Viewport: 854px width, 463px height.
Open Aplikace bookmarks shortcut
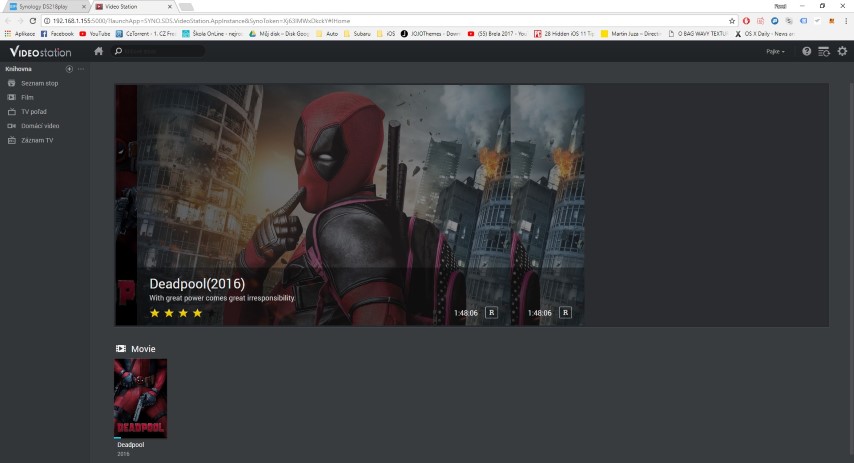(20, 34)
